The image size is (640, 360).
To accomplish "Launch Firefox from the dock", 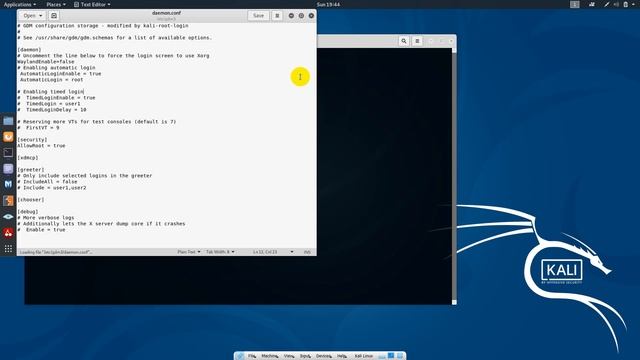I will pyautogui.click(x=8, y=137).
